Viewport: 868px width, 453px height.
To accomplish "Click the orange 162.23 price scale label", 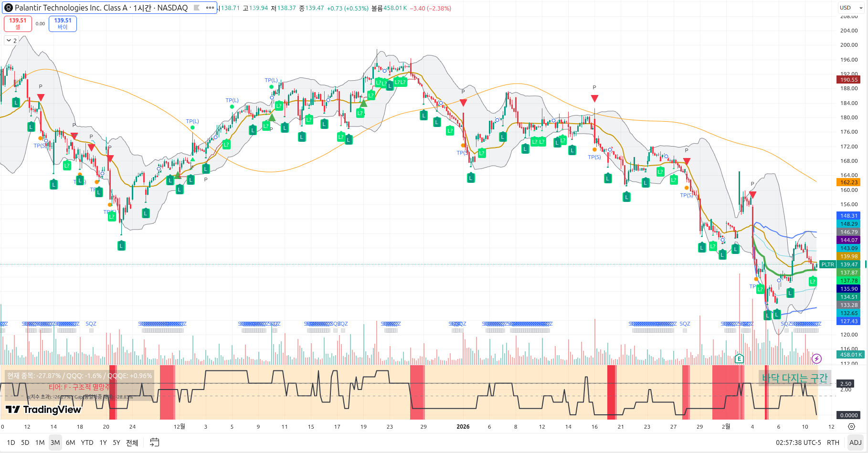I will [849, 182].
